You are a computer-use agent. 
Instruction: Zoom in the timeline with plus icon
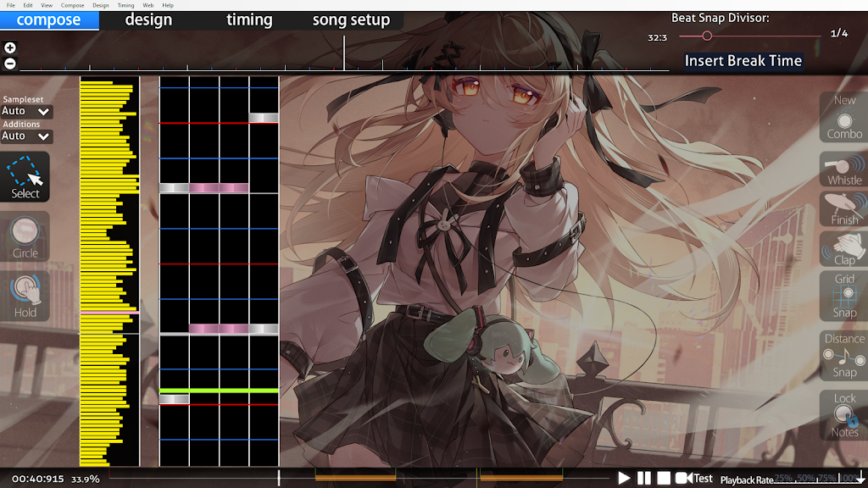coord(9,48)
